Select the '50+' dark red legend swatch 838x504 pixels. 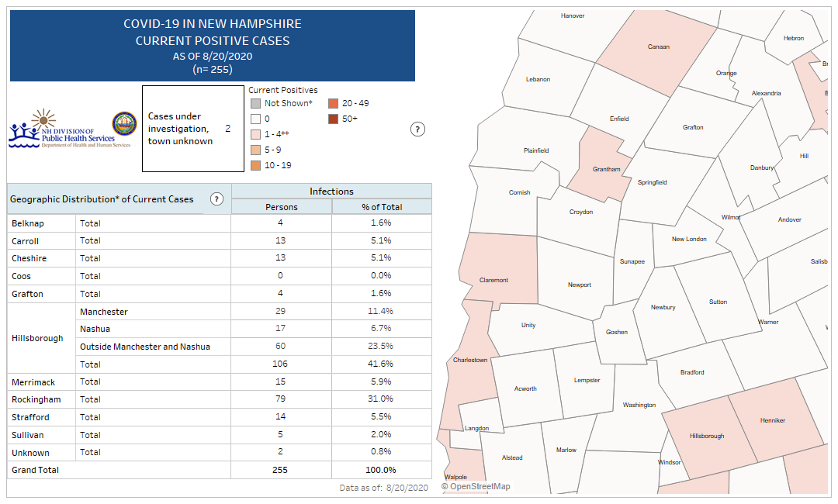tap(333, 119)
